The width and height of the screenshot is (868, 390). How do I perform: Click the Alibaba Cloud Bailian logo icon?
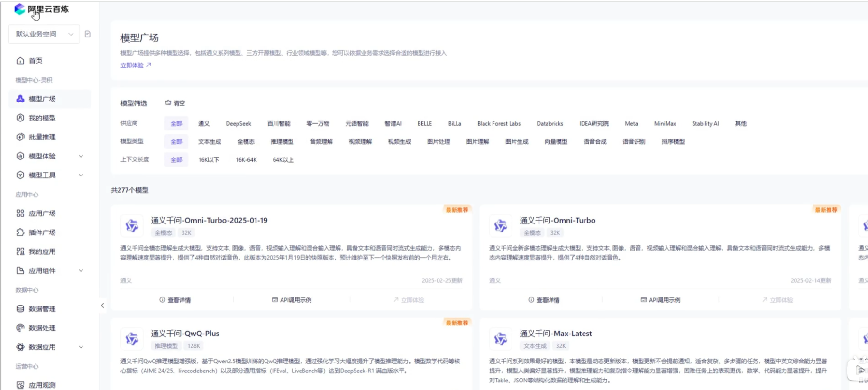click(19, 9)
